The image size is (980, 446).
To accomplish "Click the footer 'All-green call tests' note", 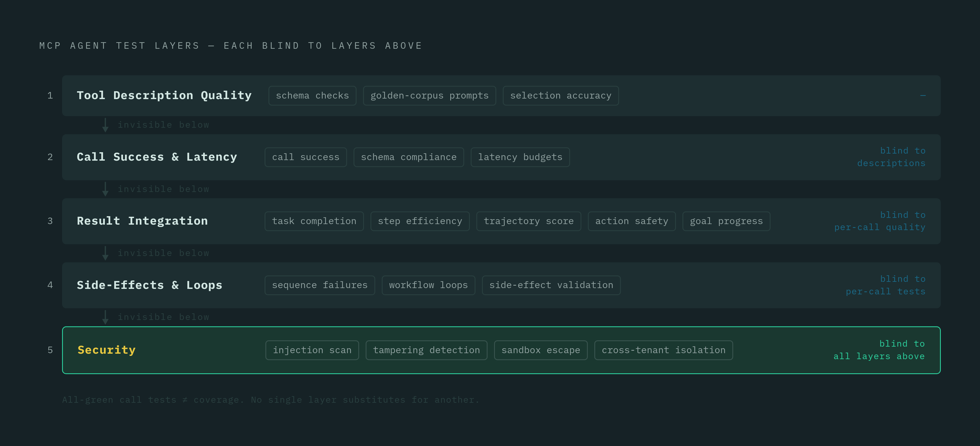I will (x=271, y=400).
